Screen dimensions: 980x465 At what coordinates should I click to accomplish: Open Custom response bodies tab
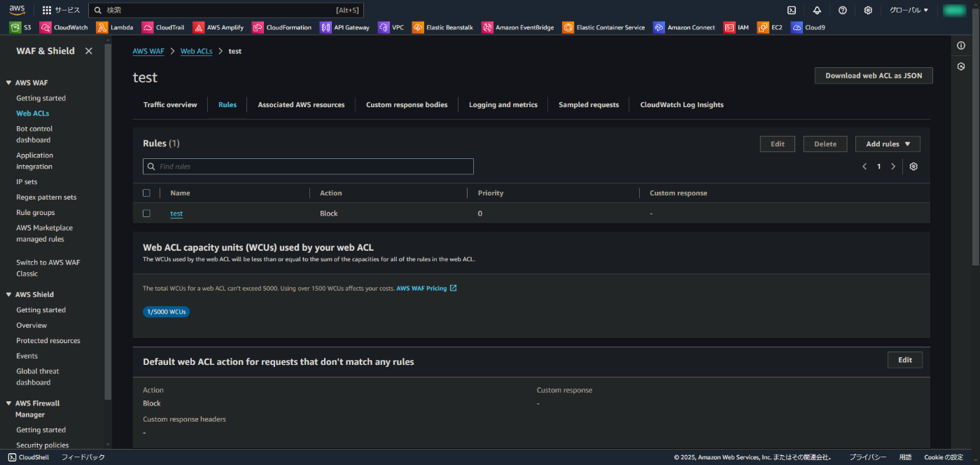pyautogui.click(x=407, y=104)
